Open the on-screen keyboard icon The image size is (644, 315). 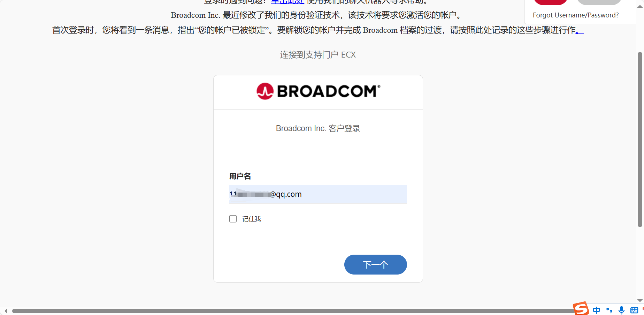coord(634,310)
